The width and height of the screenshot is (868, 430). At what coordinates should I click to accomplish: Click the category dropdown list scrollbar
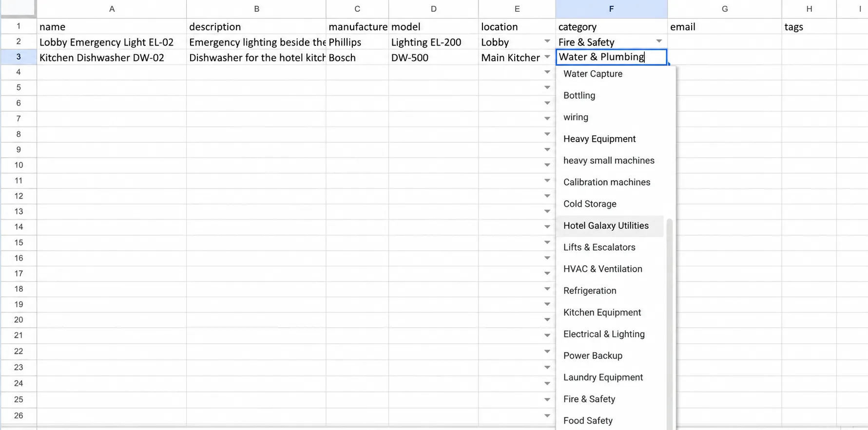[669, 324]
